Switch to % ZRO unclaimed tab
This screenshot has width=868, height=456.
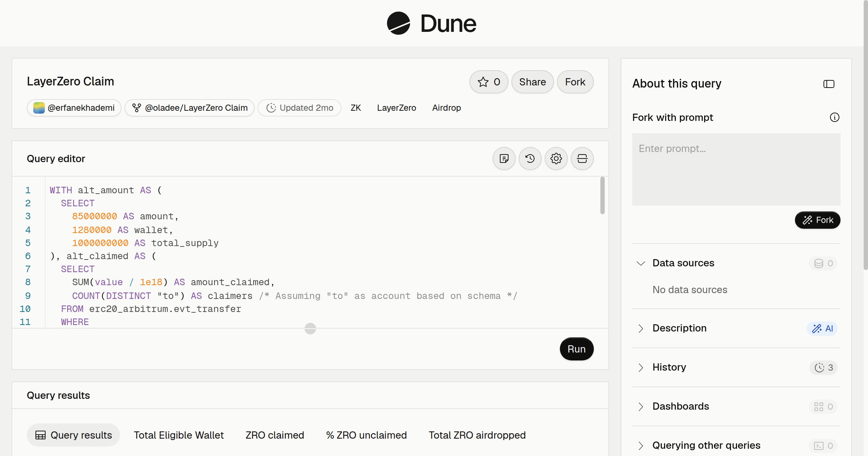366,435
